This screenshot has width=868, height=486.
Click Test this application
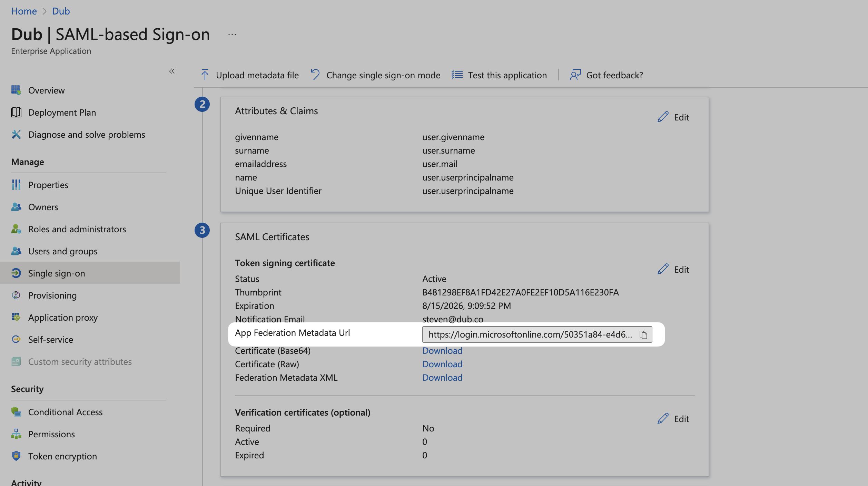click(x=507, y=75)
